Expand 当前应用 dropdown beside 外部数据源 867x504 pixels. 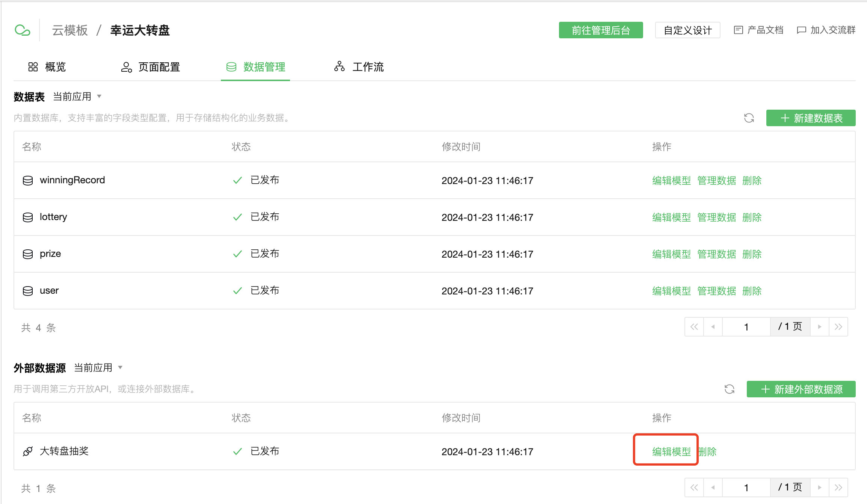(x=98, y=368)
